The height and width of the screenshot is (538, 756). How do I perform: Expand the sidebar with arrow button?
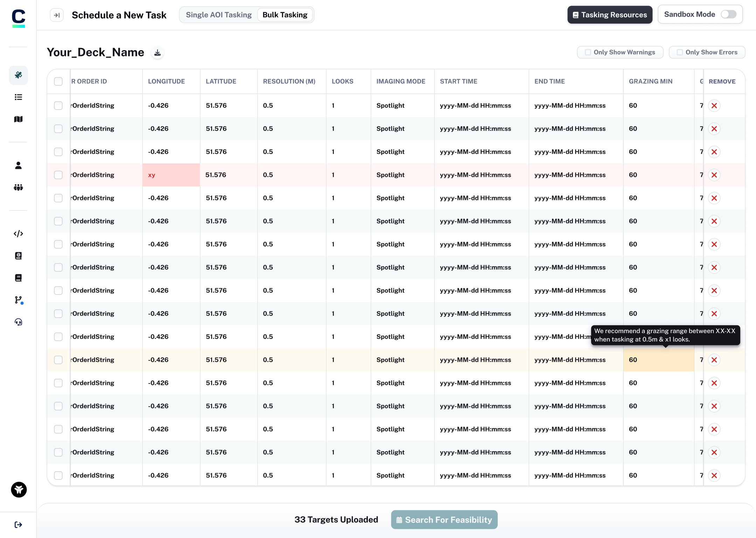click(57, 15)
